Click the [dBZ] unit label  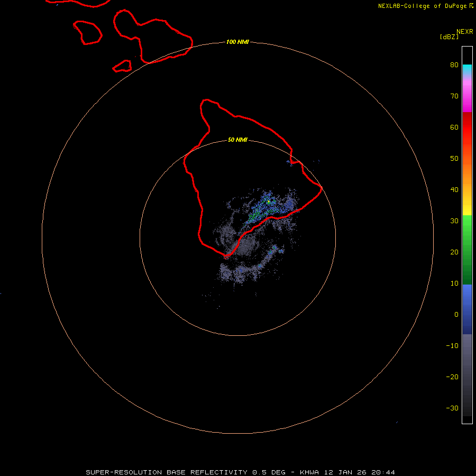(449, 37)
